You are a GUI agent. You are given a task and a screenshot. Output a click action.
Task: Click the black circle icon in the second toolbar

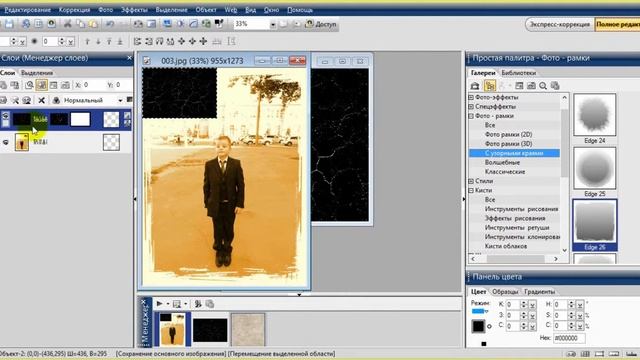[34, 42]
